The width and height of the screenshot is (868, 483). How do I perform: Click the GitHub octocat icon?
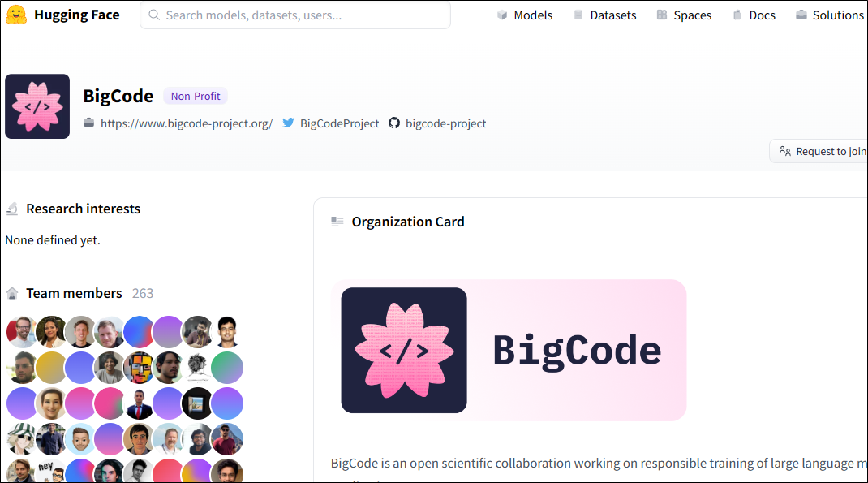(x=394, y=123)
